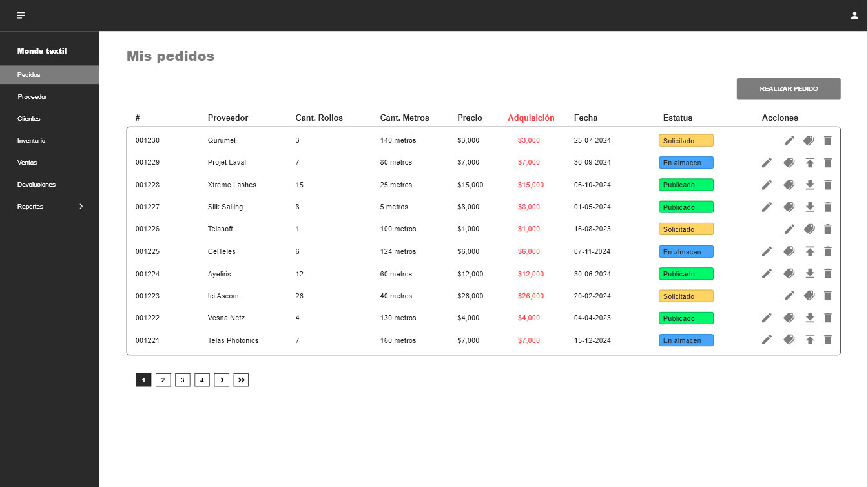Expand the Reportes submenu chevron
This screenshot has width=868, height=487.
click(81, 207)
